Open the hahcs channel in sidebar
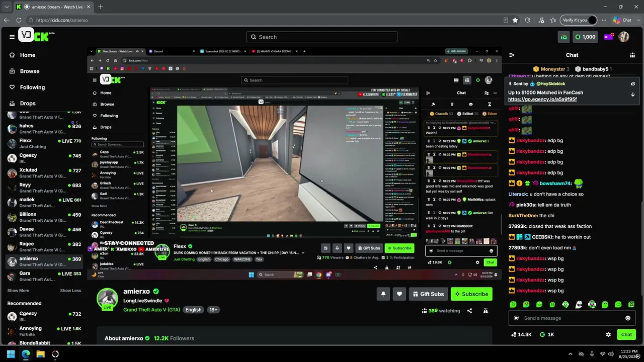644x362 pixels. 44,129
